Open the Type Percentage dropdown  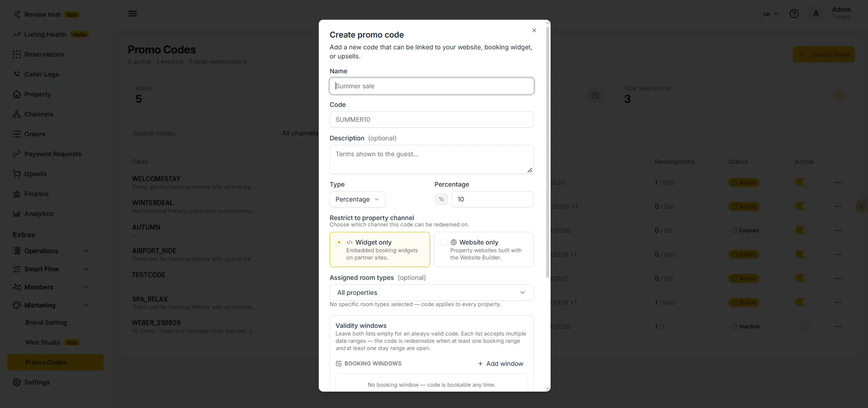coord(358,199)
